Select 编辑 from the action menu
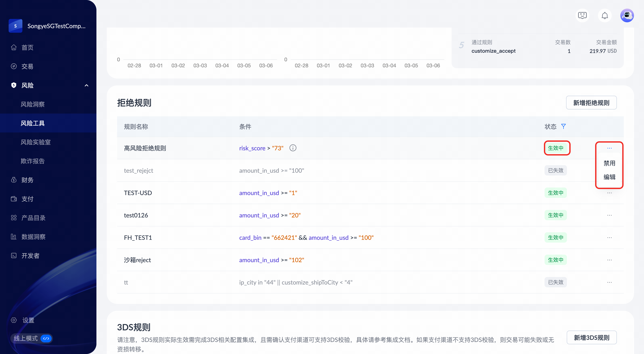This screenshot has width=644, height=354. click(x=609, y=177)
